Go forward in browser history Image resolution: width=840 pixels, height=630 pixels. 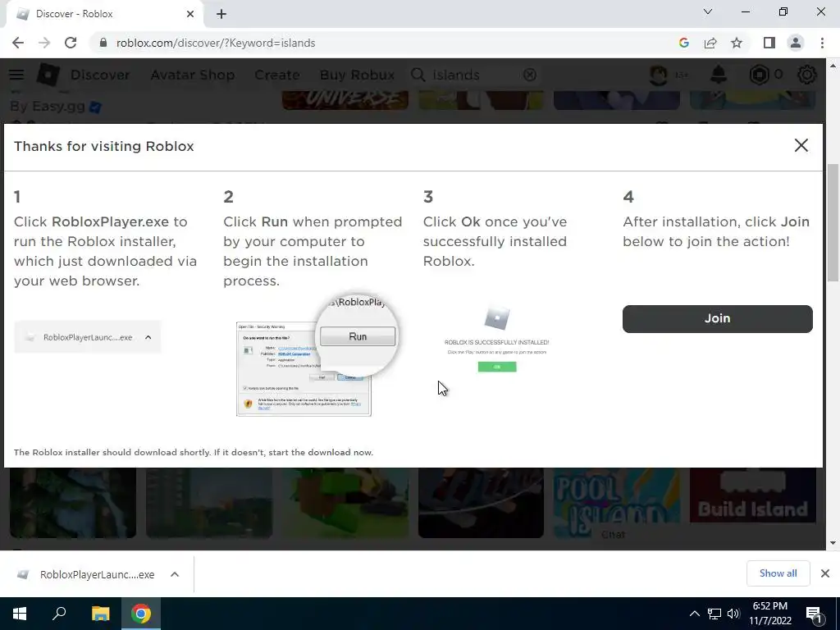click(x=44, y=43)
